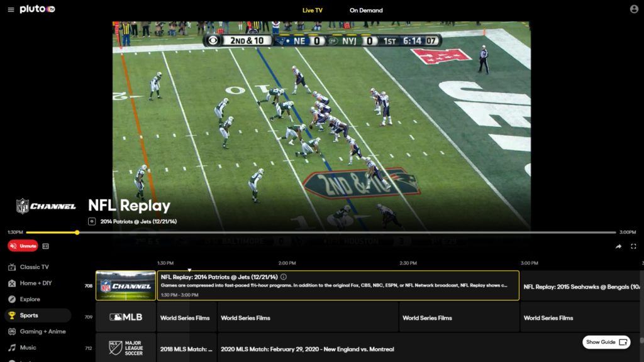The image size is (644, 362).
Task: Click the Gaming + Anime controller icon
Action: pyautogui.click(x=12, y=332)
